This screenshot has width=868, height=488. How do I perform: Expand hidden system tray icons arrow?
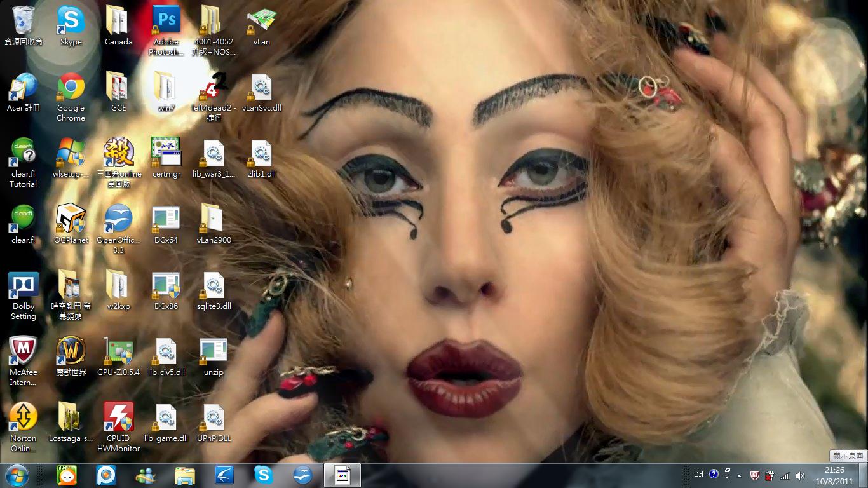(x=739, y=475)
